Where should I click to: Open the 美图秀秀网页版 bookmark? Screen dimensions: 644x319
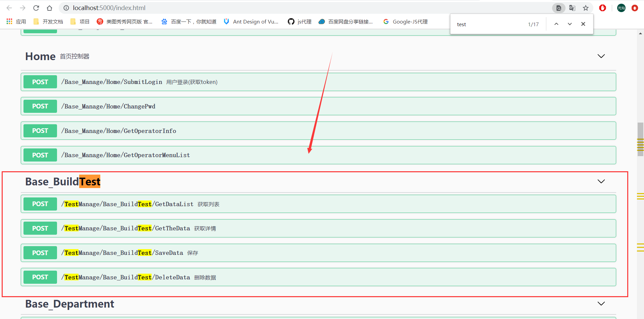pos(124,21)
